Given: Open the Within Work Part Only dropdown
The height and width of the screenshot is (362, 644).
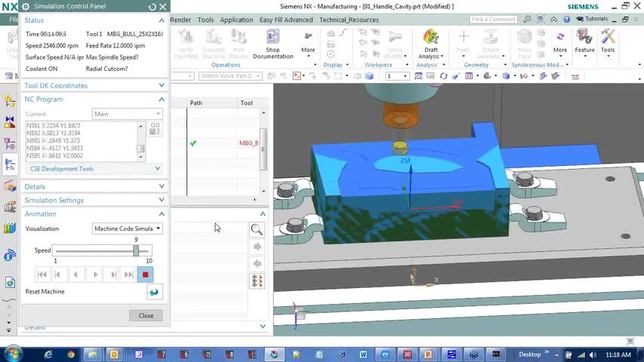Looking at the screenshot, I should [x=231, y=76].
